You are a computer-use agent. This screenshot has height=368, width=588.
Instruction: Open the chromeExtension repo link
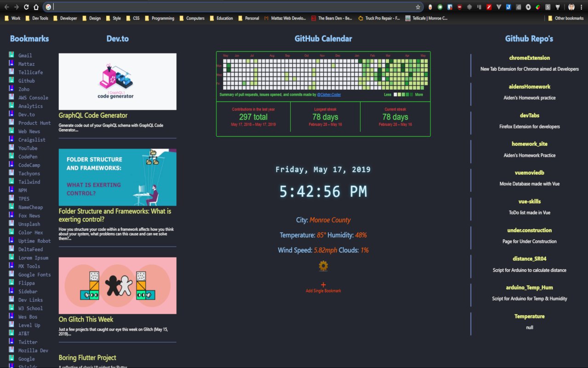point(530,58)
